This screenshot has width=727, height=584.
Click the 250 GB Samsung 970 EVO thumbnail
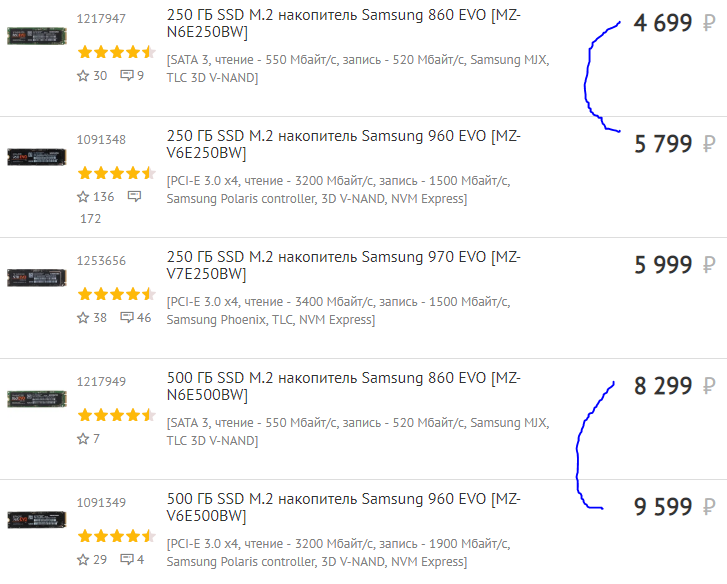[x=36, y=278]
